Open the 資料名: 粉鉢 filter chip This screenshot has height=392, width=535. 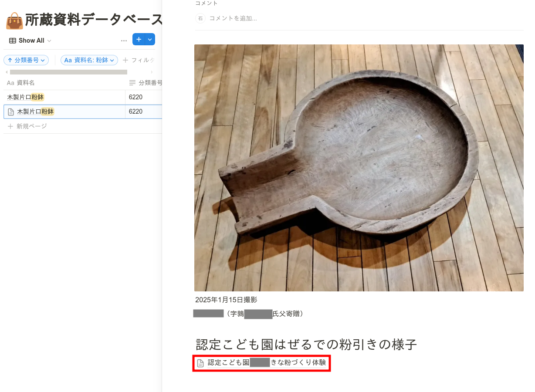(x=89, y=60)
